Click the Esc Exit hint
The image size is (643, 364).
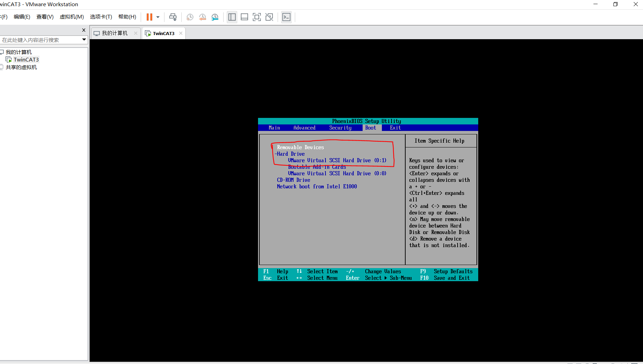pyautogui.click(x=276, y=278)
